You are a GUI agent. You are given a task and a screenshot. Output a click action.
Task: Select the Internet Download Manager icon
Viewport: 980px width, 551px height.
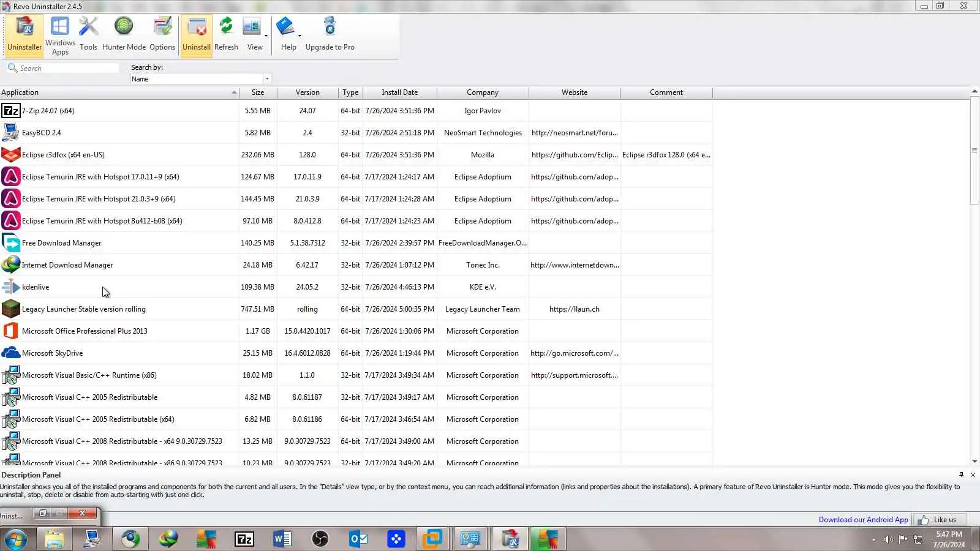tap(11, 265)
